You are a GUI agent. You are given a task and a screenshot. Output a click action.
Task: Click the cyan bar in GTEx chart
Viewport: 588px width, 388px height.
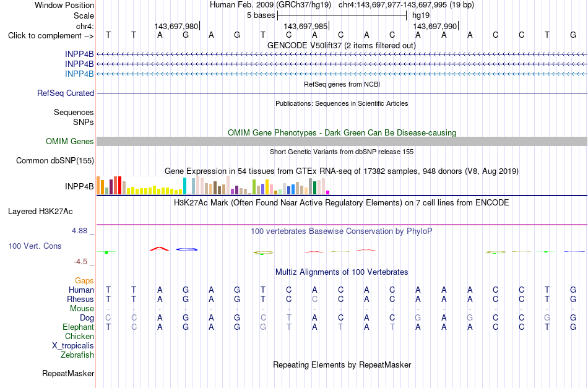click(184, 186)
